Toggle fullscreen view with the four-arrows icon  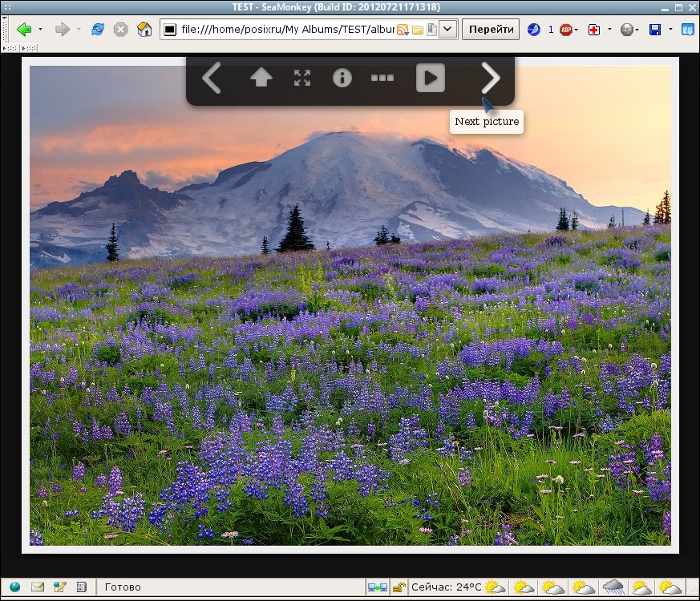pos(302,78)
